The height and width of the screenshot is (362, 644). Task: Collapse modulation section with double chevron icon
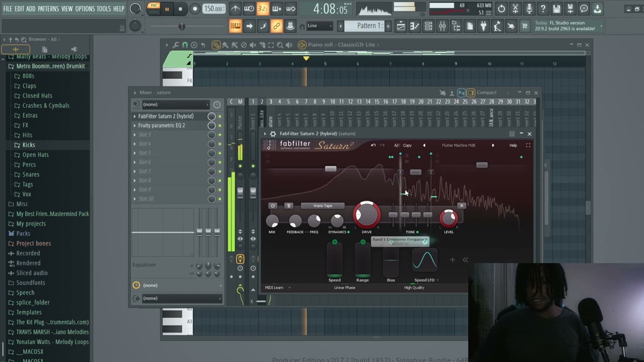465,259
